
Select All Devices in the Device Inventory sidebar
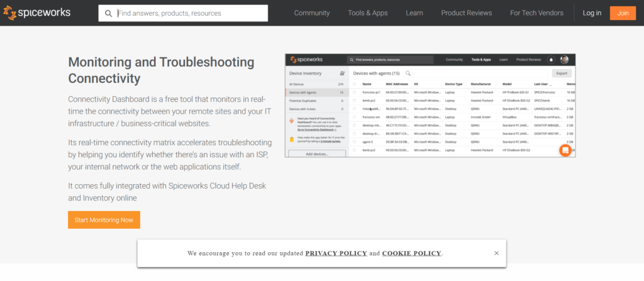click(317, 84)
